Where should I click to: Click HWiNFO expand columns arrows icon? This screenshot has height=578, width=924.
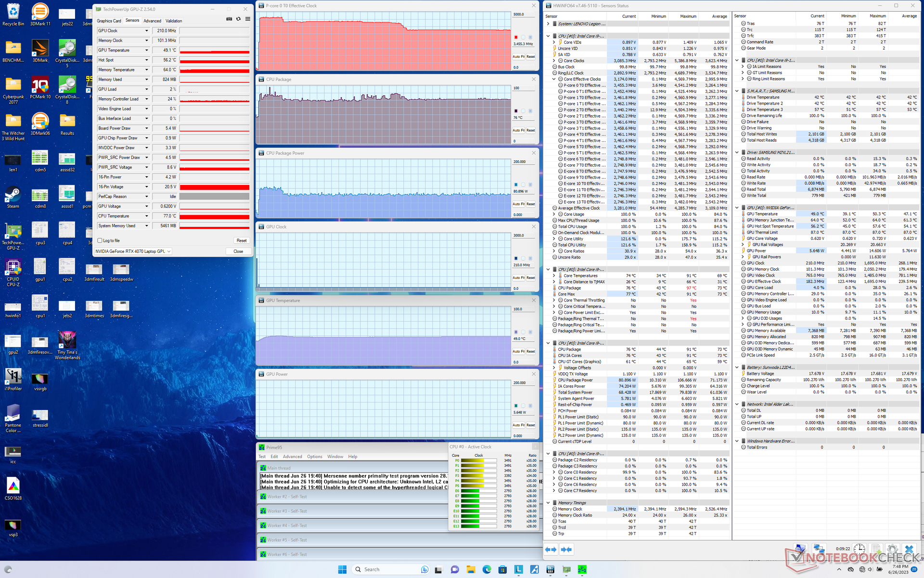coord(551,550)
